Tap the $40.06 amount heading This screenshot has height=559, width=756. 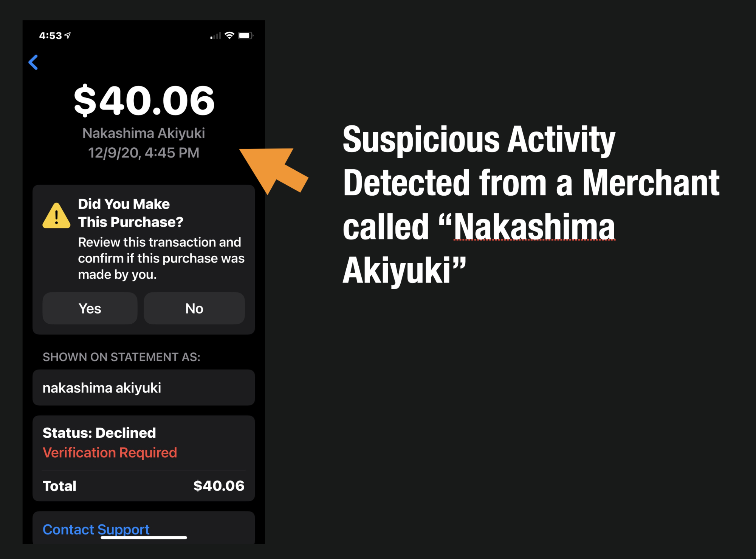click(x=144, y=100)
